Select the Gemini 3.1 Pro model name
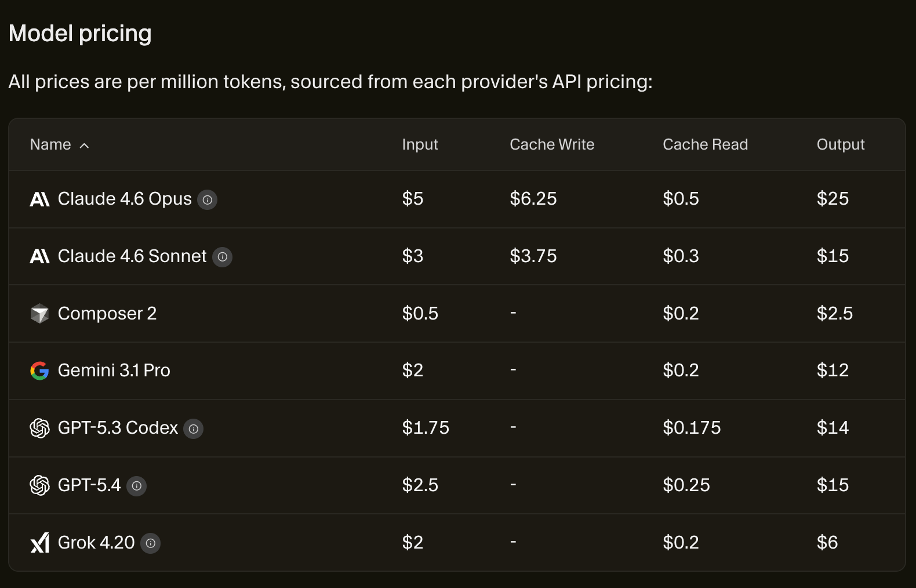Viewport: 916px width, 588px height. pos(114,371)
